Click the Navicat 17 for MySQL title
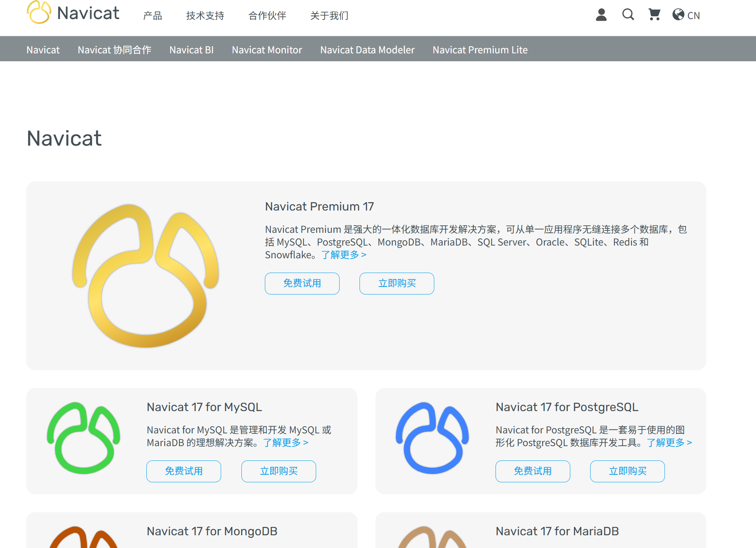Screen dimensions: 756x548 204,407
